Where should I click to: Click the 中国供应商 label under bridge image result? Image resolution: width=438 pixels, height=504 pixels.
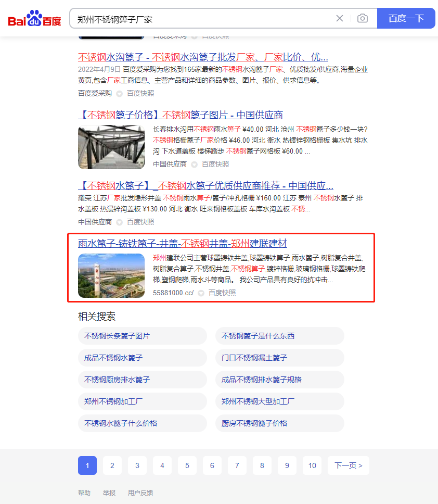170,164
